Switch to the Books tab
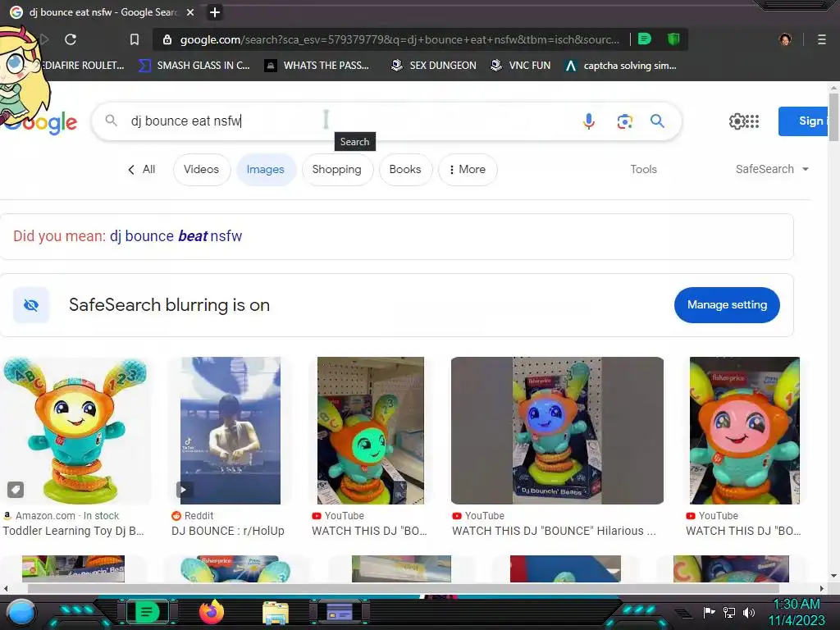The image size is (840, 630). [x=405, y=169]
